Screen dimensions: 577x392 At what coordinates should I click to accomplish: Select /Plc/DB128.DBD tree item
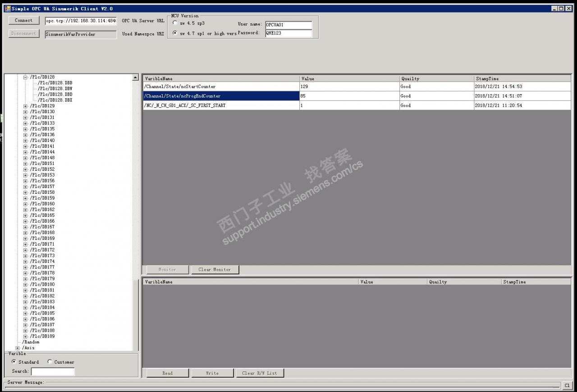[x=55, y=95]
